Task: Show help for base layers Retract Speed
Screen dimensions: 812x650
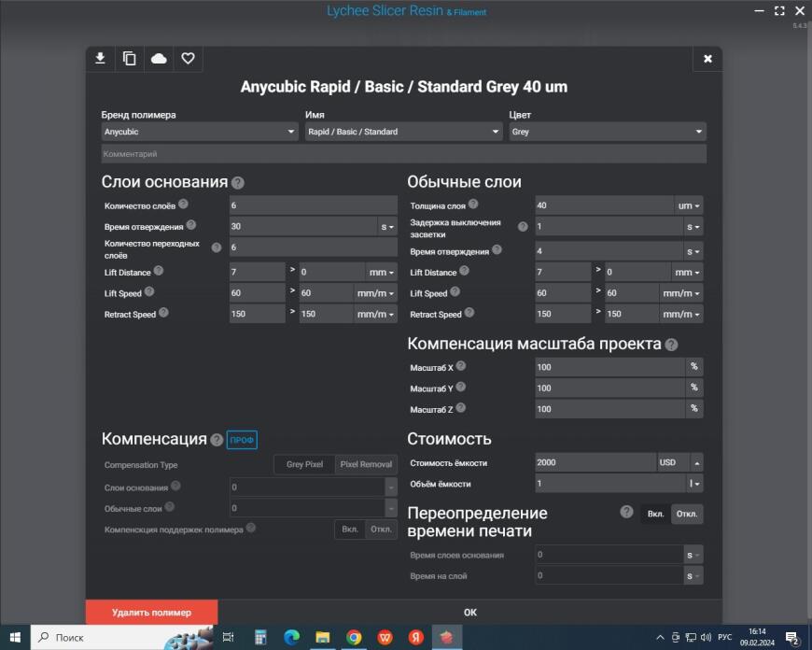Action: click(x=163, y=312)
